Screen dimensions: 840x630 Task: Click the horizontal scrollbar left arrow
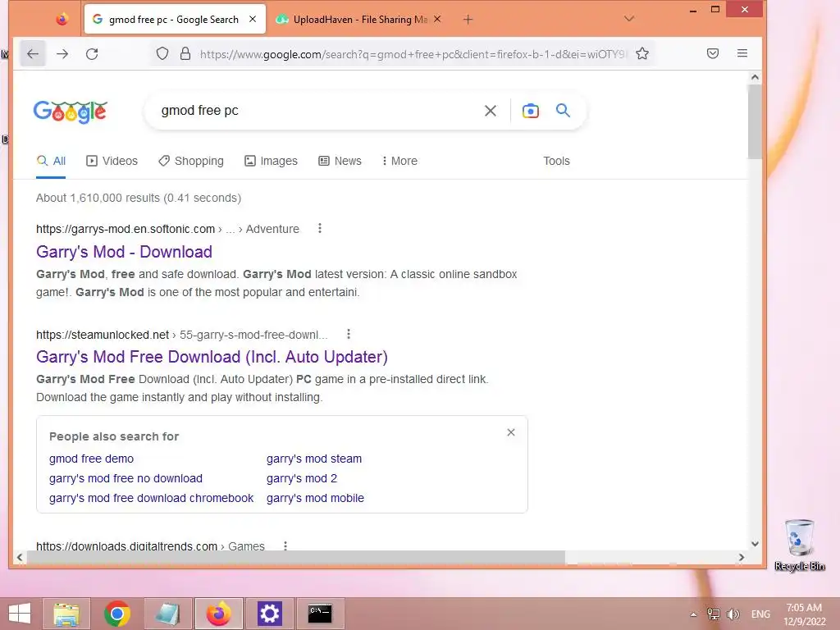coord(20,557)
